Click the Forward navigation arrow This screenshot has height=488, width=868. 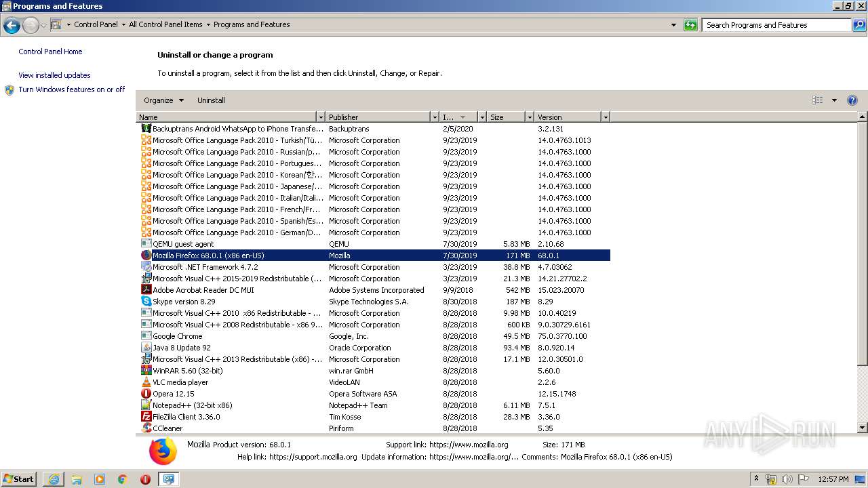(x=31, y=26)
